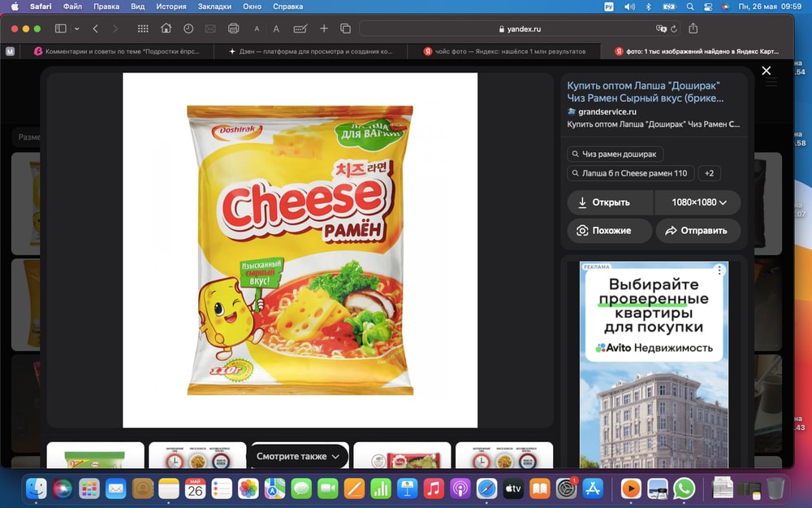Viewport: 812px width, 508px height.
Task: Expand the Смотрите также section
Action: click(x=298, y=456)
